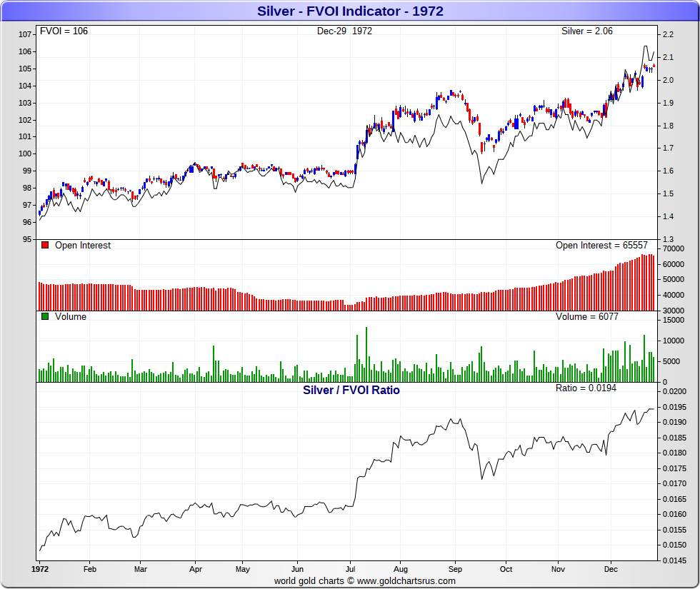Screen dimensions: 700x589
Task: Click the '0.0200' ratio axis label
Action: click(x=674, y=392)
